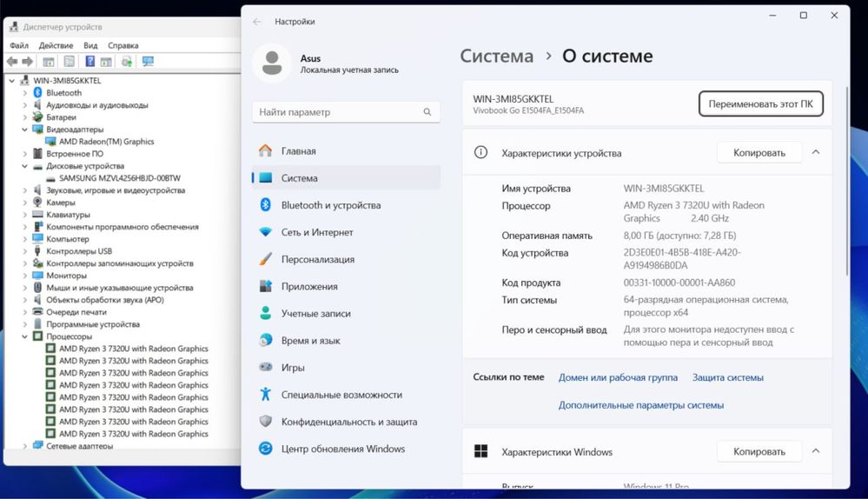
Task: Select Программные устройства tree item
Action: [x=92, y=324]
